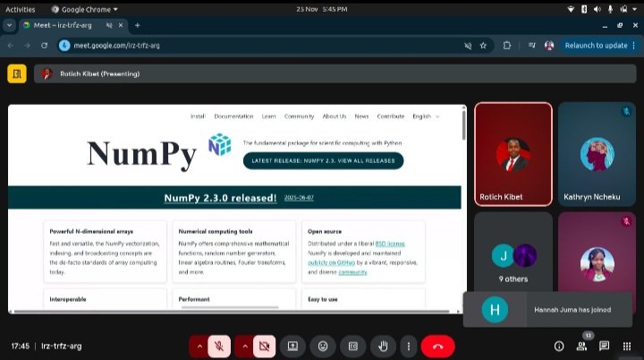
Task: Click the H avatar in join notification
Action: [x=495, y=309]
